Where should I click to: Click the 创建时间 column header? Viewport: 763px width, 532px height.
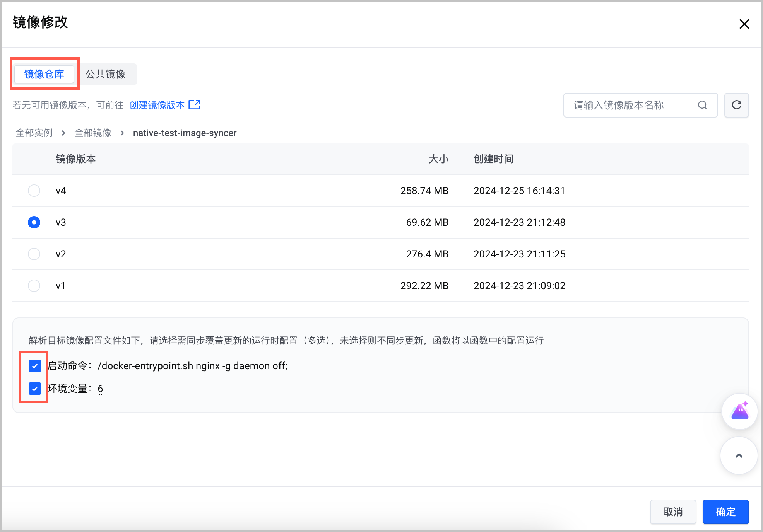[494, 159]
